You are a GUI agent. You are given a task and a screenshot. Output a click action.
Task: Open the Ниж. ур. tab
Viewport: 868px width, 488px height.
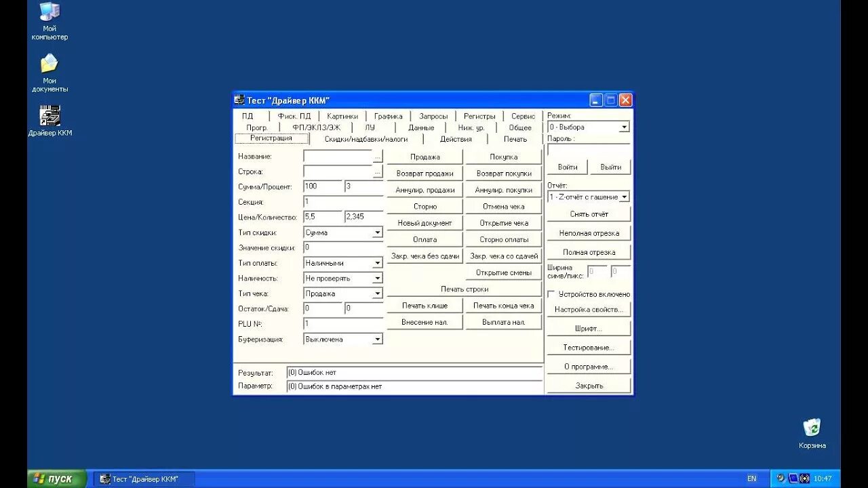click(x=471, y=127)
